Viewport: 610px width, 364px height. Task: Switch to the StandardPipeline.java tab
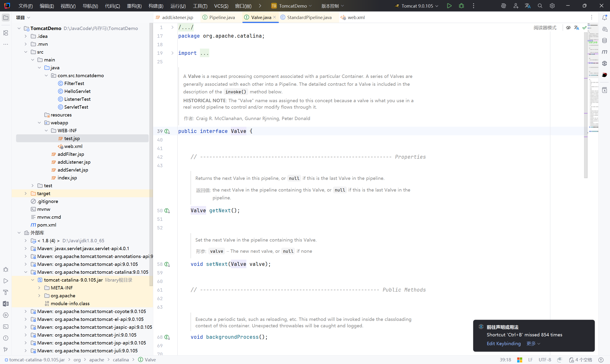[309, 17]
